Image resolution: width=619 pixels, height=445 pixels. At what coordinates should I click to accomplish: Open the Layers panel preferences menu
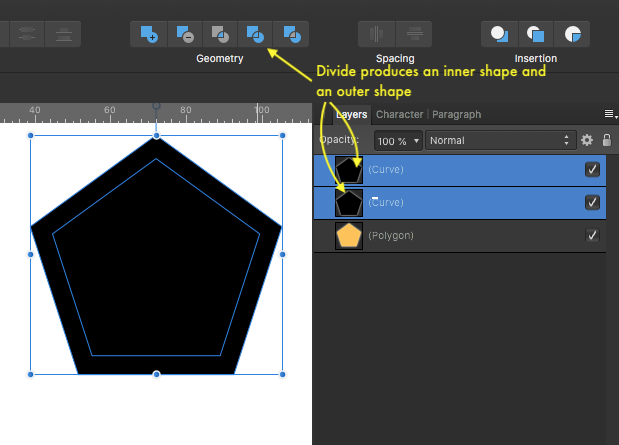(x=610, y=114)
